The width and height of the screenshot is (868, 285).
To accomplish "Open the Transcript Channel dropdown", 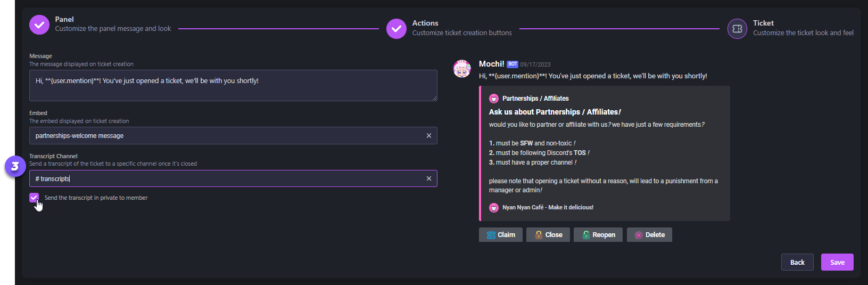I will coord(224,178).
